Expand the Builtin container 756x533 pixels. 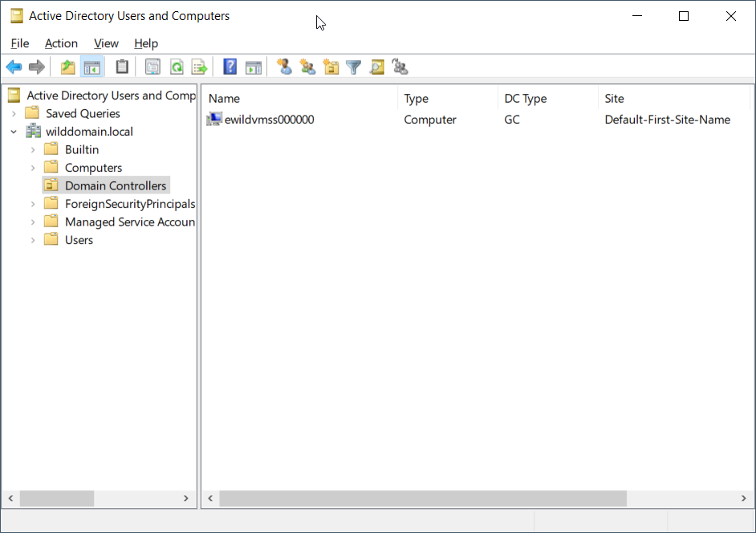[x=33, y=149]
